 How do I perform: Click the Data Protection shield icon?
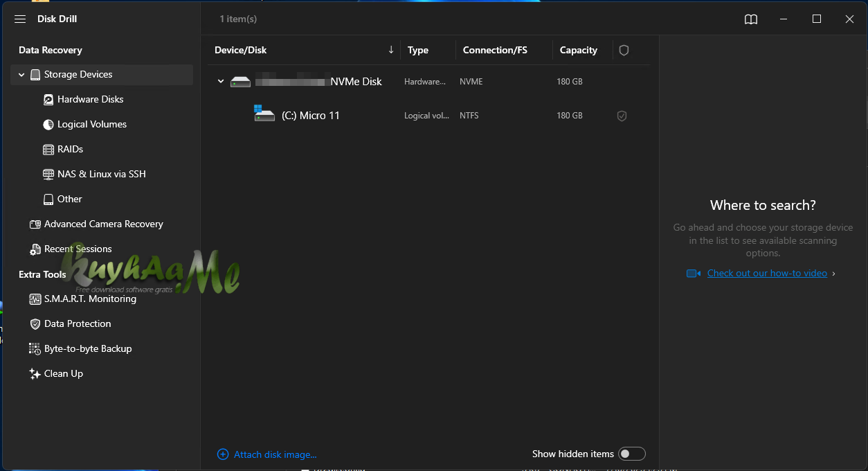click(x=35, y=324)
